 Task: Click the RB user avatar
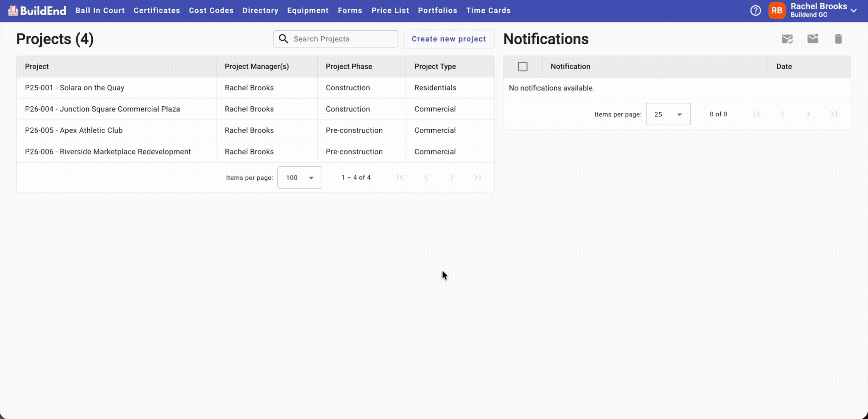tap(776, 10)
